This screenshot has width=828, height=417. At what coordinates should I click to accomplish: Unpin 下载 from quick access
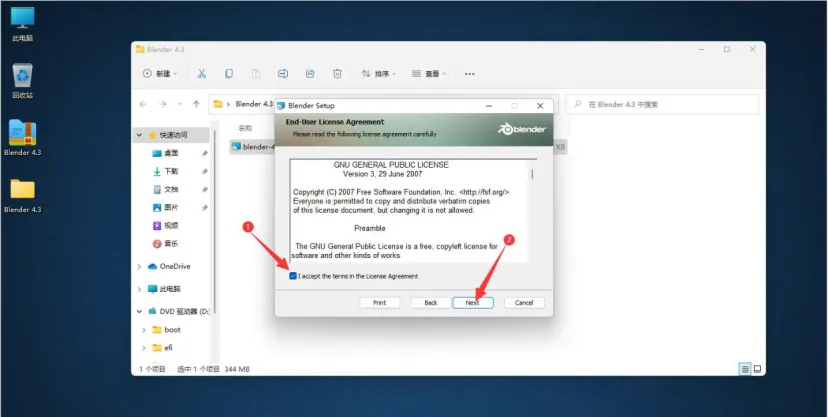[x=204, y=171]
